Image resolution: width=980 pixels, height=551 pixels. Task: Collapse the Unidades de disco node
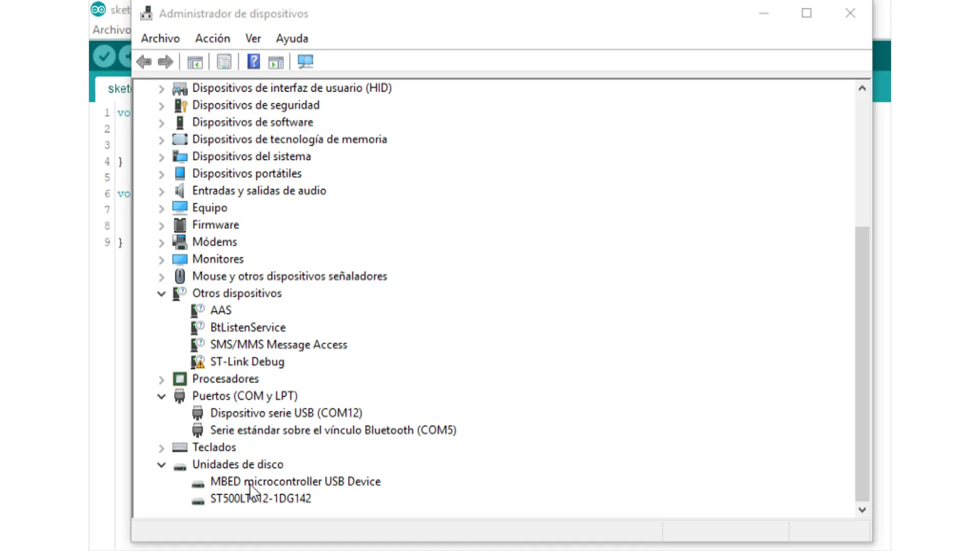[x=161, y=464]
